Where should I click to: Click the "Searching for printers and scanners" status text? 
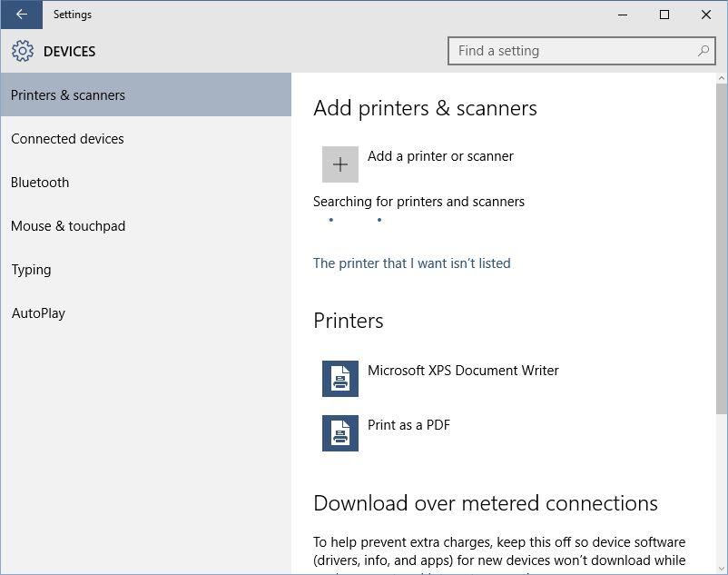pos(418,202)
